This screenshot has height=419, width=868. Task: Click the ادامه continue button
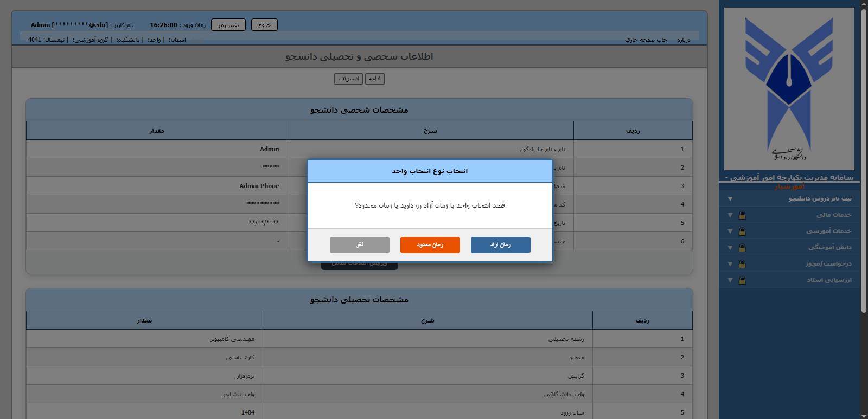(375, 79)
